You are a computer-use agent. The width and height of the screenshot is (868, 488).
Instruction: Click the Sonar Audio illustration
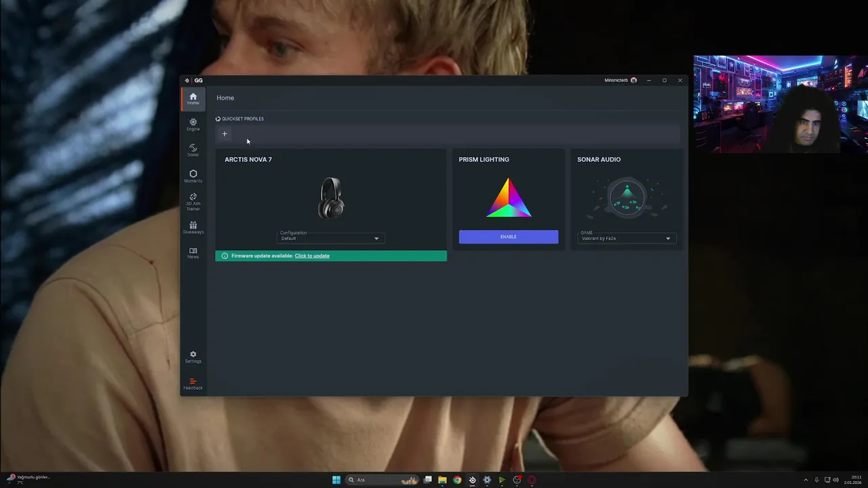coord(627,198)
